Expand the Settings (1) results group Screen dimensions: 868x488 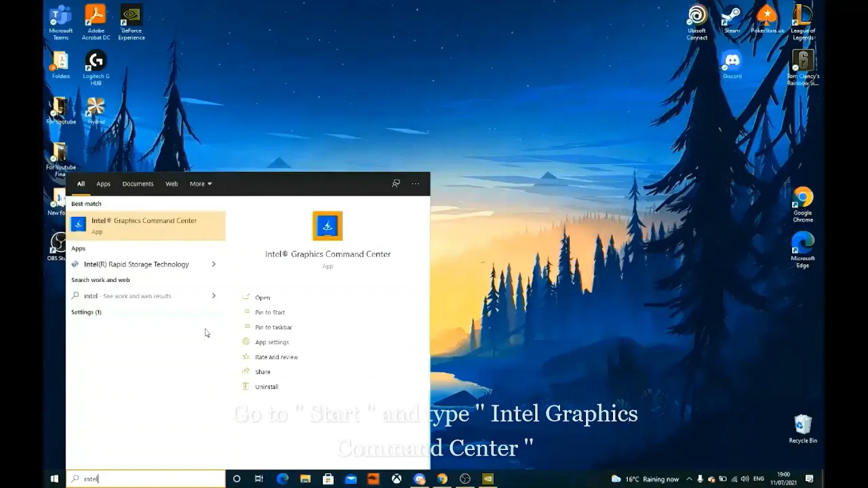[86, 312]
